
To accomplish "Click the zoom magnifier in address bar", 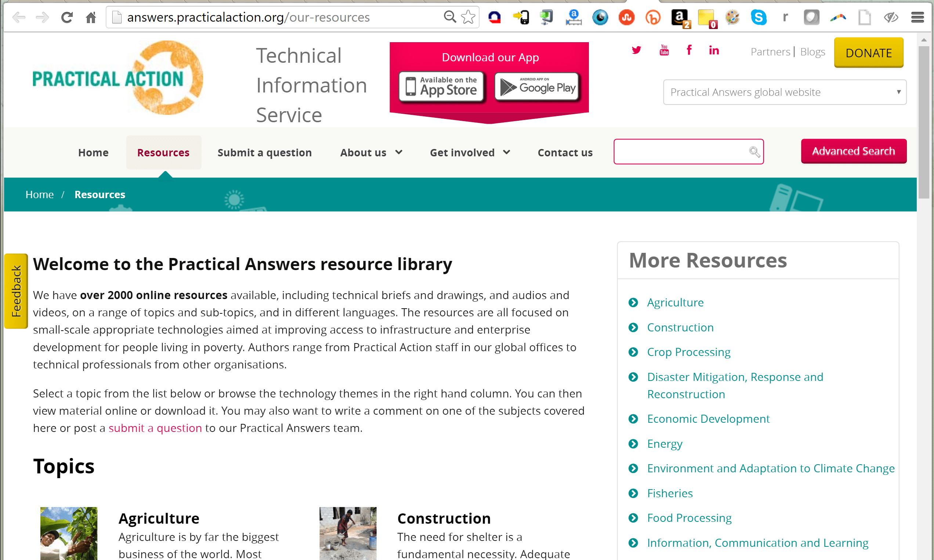I will pyautogui.click(x=450, y=17).
